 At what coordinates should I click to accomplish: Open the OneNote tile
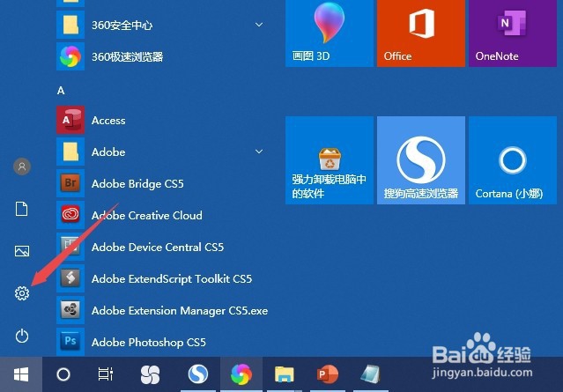[x=513, y=33]
